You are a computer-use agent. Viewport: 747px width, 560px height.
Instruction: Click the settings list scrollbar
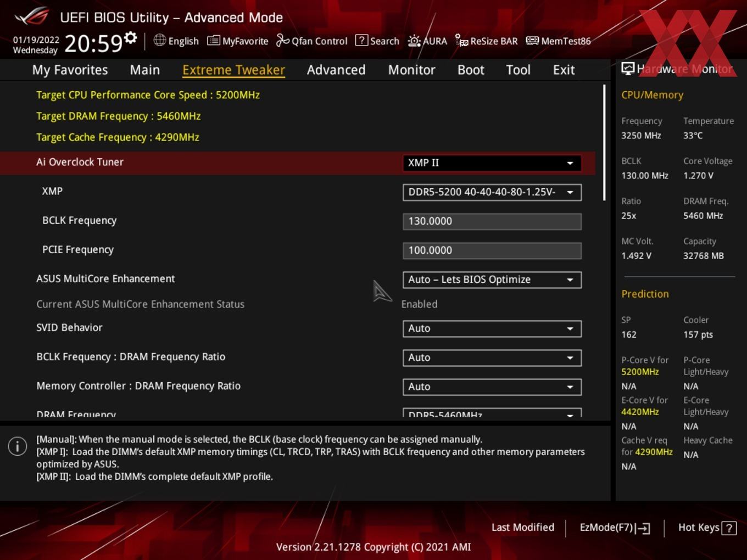[604, 143]
